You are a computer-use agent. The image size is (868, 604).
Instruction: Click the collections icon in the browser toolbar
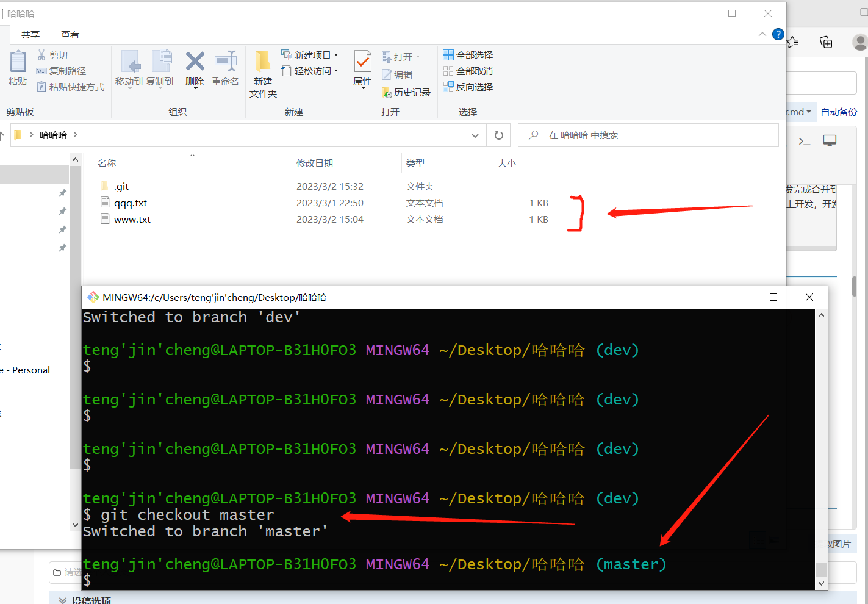[x=826, y=41]
